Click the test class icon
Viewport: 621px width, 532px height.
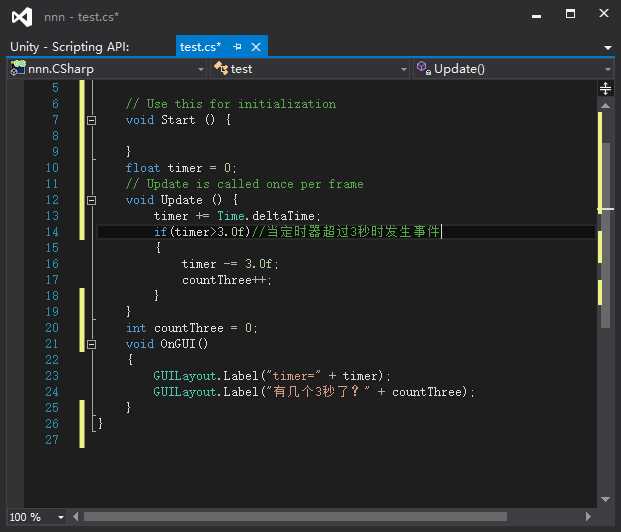pyautogui.click(x=221, y=68)
